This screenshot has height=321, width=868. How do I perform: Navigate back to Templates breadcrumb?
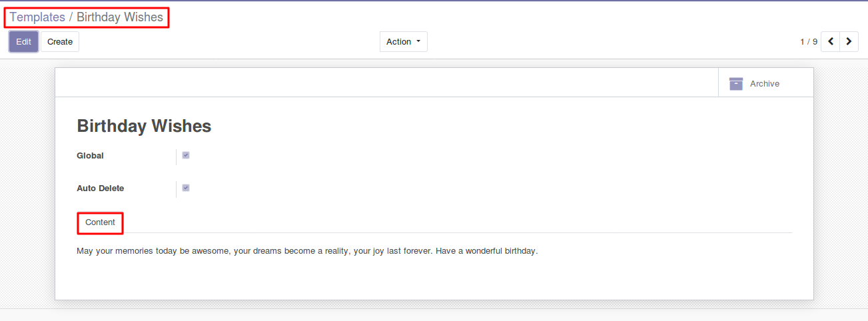(x=37, y=17)
